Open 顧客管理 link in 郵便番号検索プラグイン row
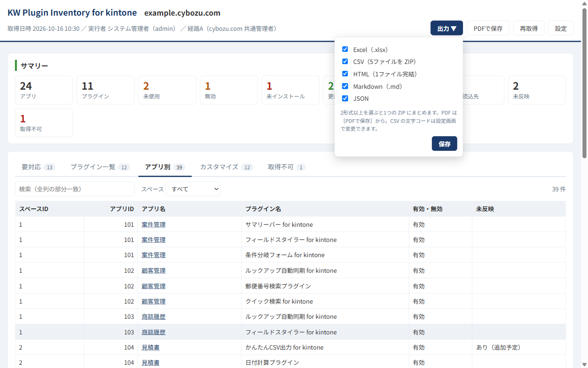 point(153,286)
